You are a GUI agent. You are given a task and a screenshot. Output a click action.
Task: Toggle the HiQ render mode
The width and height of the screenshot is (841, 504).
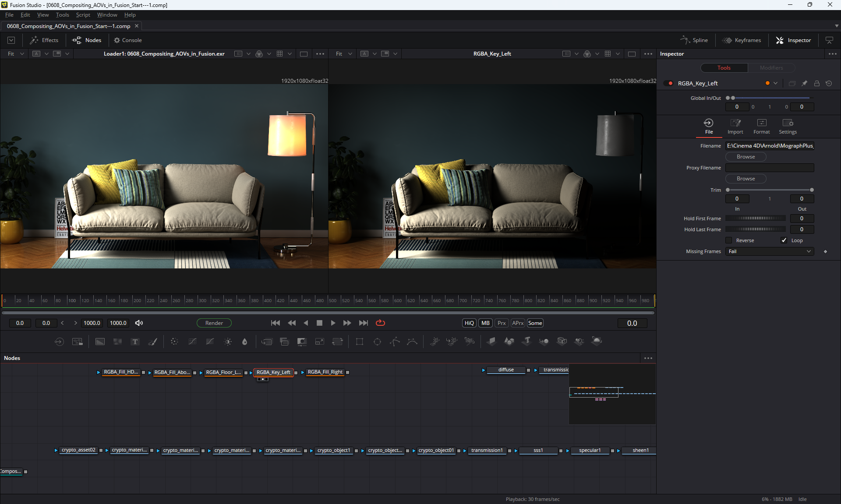[469, 323]
